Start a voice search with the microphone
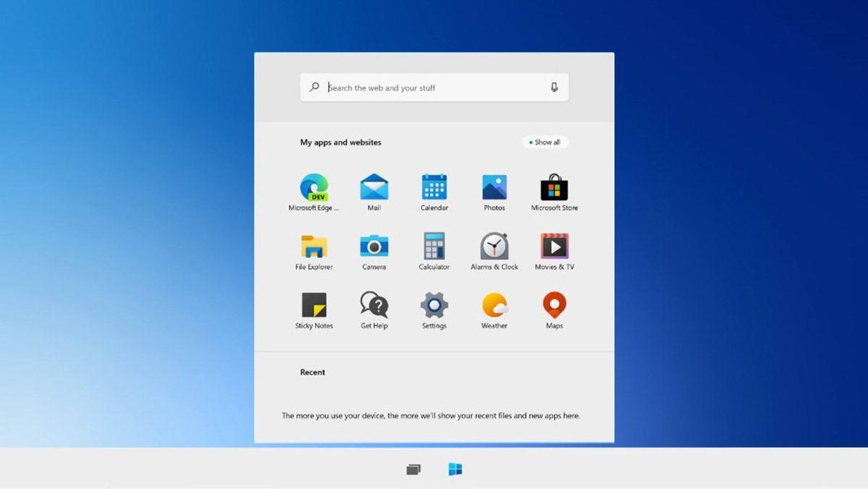 click(553, 87)
